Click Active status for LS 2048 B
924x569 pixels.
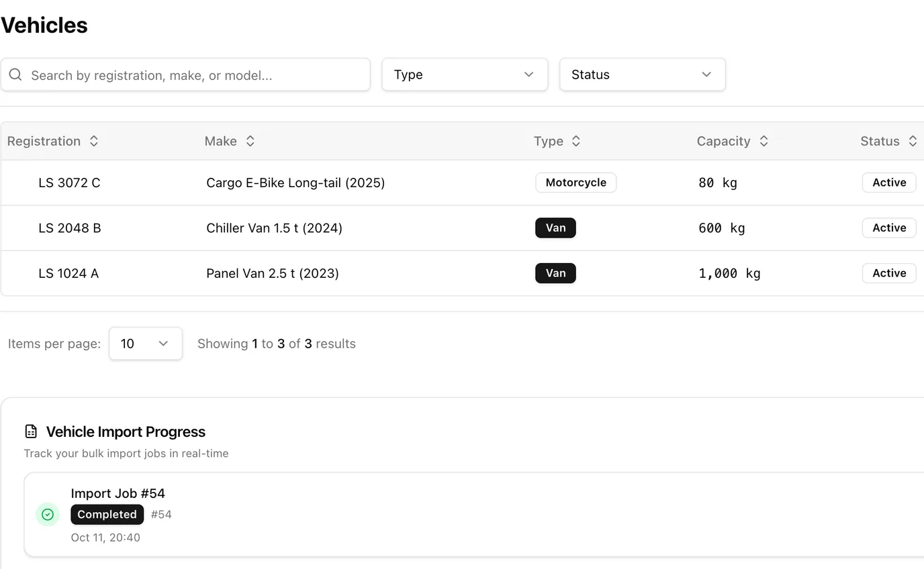889,228
